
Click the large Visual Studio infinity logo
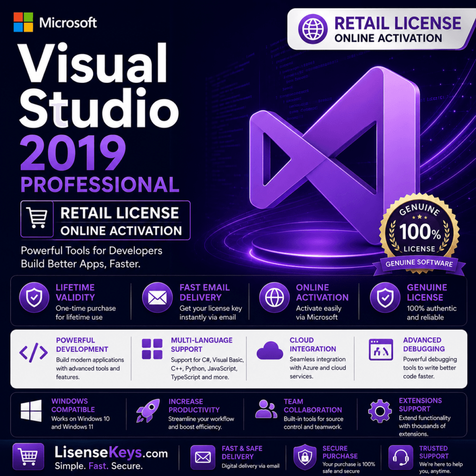point(335,156)
